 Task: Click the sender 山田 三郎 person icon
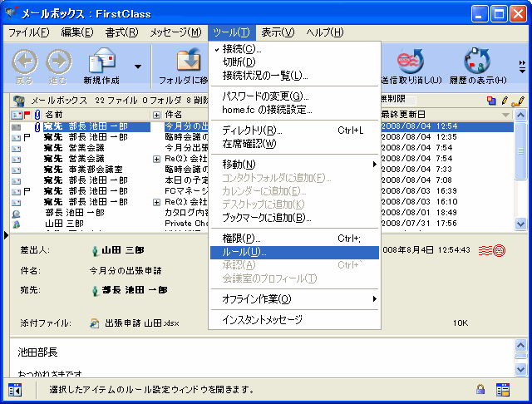click(x=94, y=249)
